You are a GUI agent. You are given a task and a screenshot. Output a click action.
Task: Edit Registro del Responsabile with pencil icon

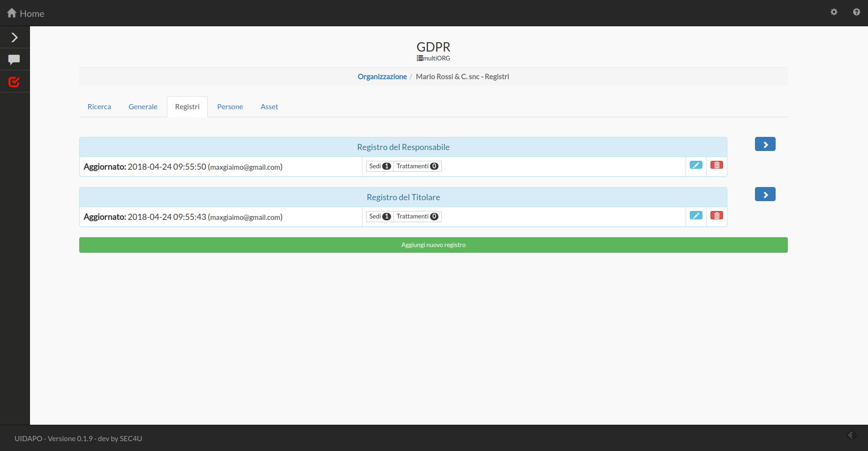(696, 165)
